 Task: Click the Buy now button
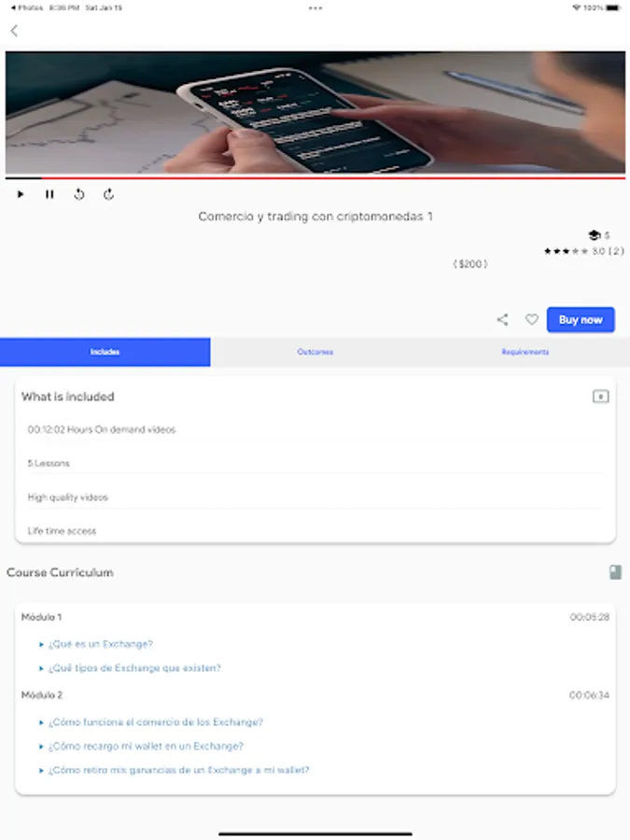(581, 320)
